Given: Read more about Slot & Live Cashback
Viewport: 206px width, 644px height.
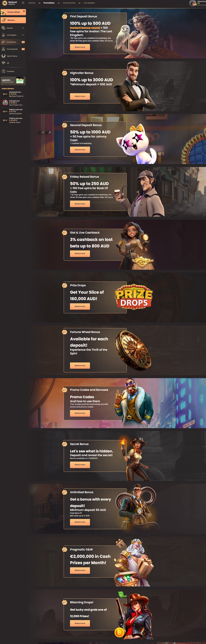Looking at the screenshot, I should click(80, 253).
